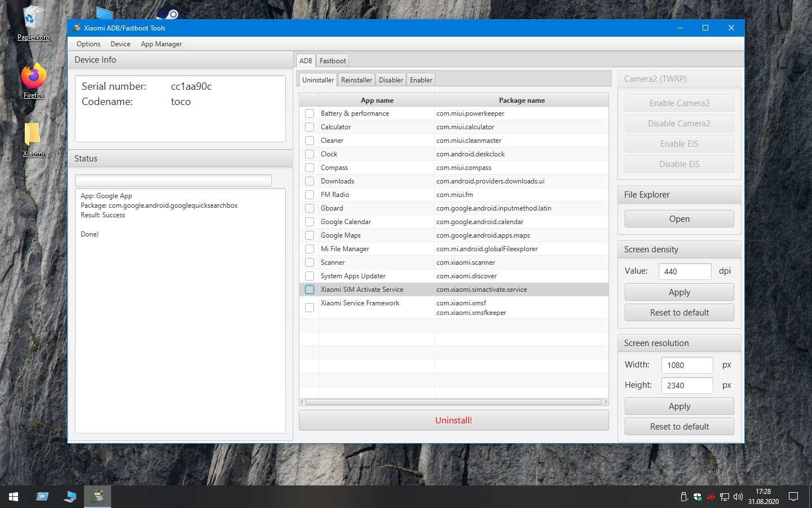Reset screen resolution to default
Screen dimensions: 812x508
679,427
